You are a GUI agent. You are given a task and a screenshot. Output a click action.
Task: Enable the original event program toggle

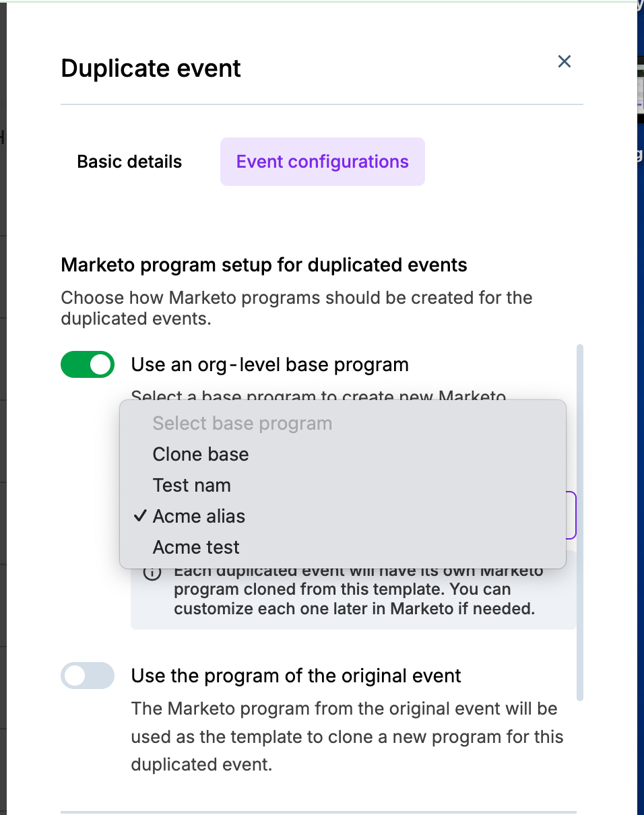[x=88, y=676]
